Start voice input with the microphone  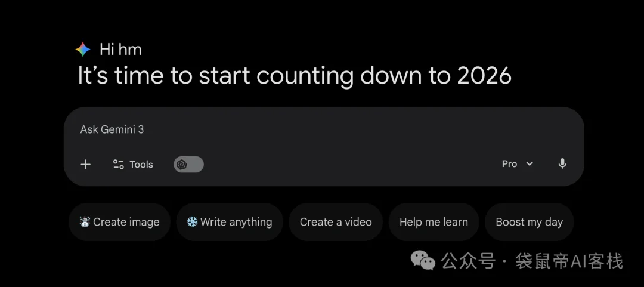point(562,164)
